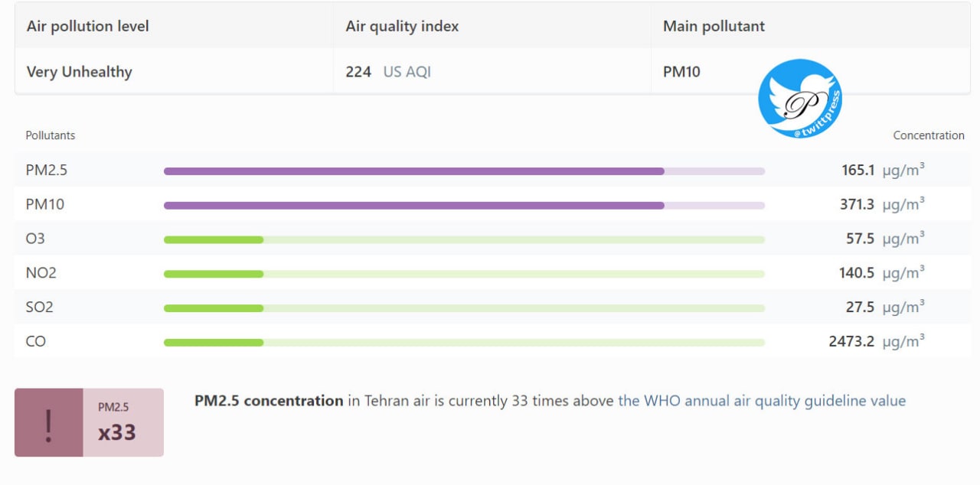Click the Very Unhealthy status text
Screen dimensions: 980x485
(79, 72)
